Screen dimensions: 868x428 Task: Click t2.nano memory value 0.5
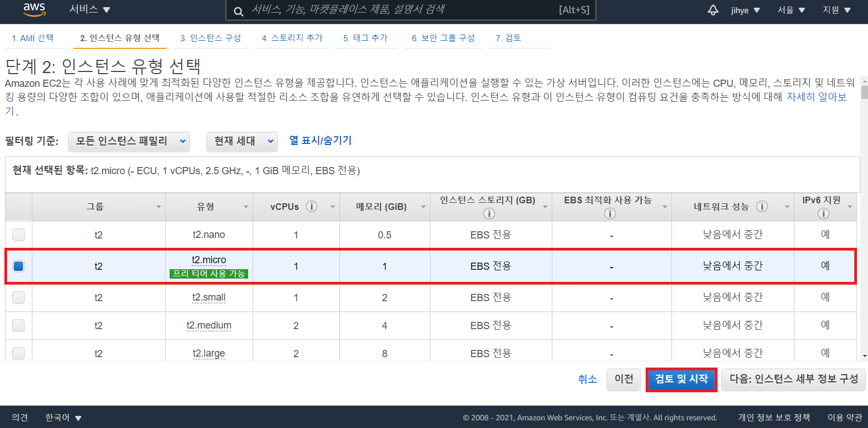pyautogui.click(x=384, y=235)
